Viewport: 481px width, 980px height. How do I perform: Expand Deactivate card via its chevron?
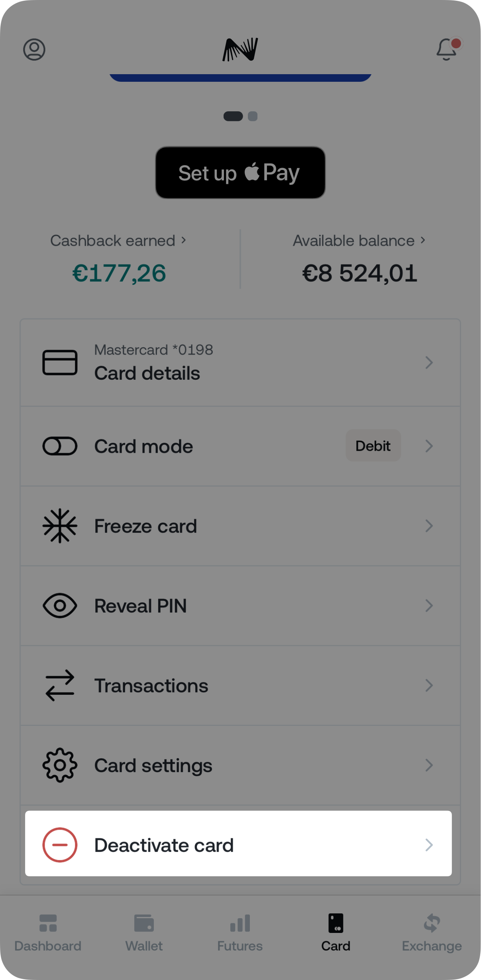(429, 845)
